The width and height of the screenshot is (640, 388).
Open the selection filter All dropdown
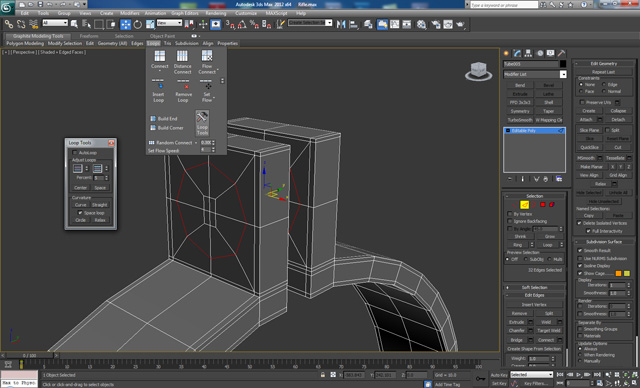[55, 23]
